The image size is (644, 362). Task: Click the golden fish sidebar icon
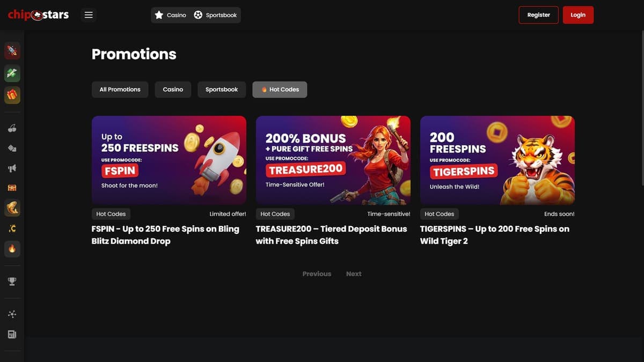pos(12,208)
